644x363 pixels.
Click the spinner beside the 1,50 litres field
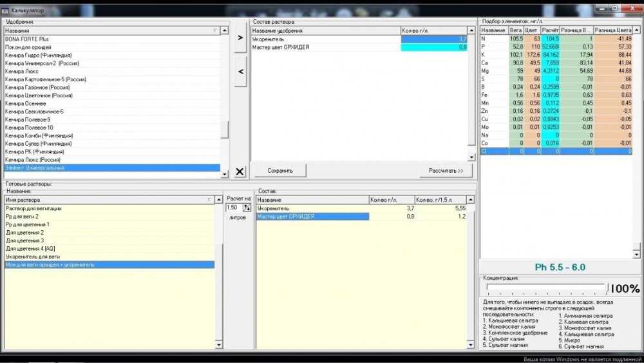tap(247, 208)
